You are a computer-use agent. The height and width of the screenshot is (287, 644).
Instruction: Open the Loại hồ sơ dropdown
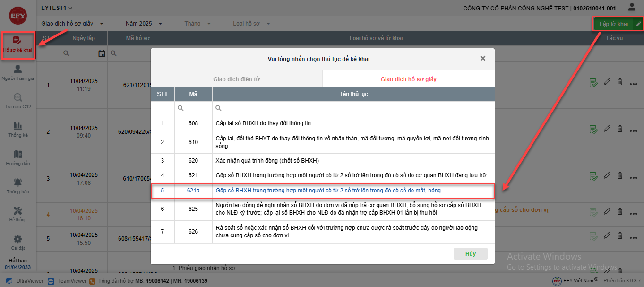251,24
